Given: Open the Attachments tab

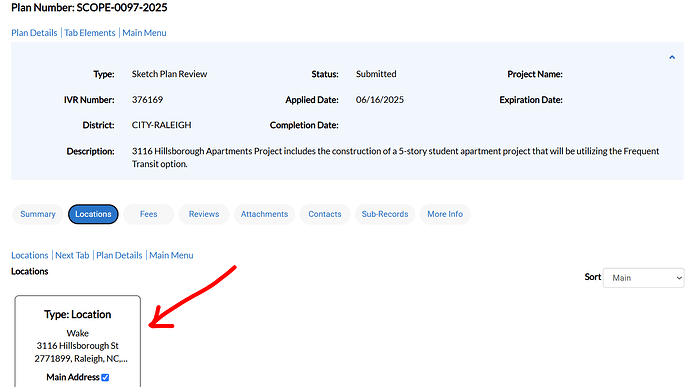Looking at the screenshot, I should (264, 214).
